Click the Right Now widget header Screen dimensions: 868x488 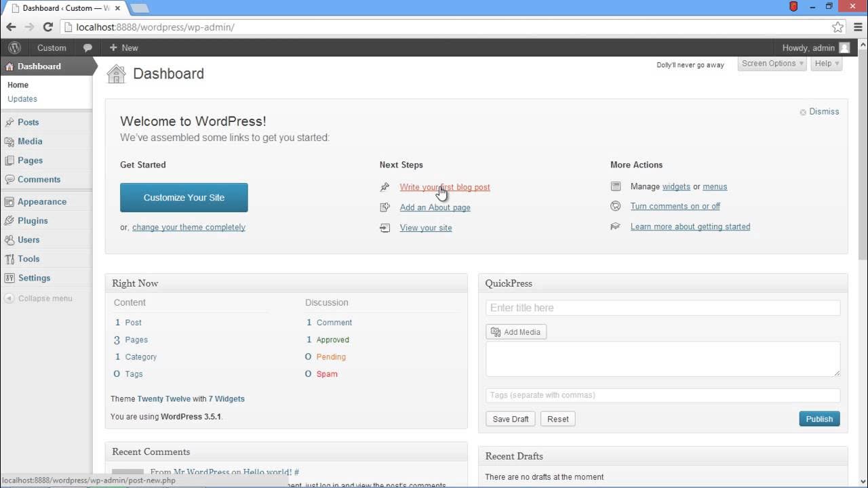point(286,283)
